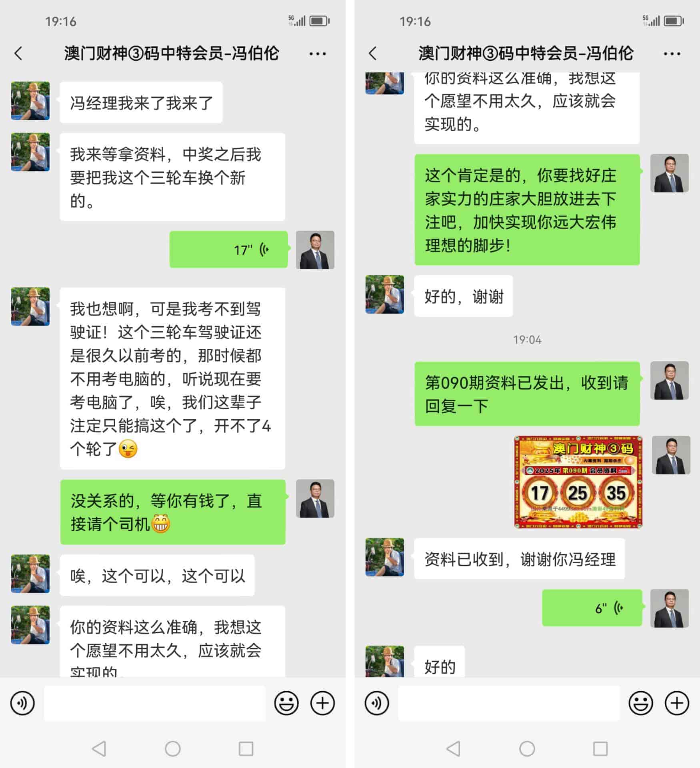Screen dimensions: 700x768
Task: Tap back arrow in left chat header
Action: point(18,53)
